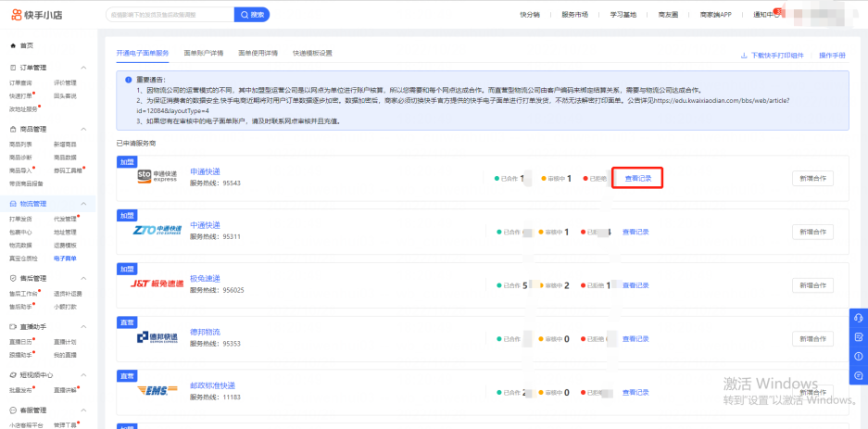Click 新增合作 button for 中通快递
The width and height of the screenshot is (868, 429).
(x=812, y=232)
